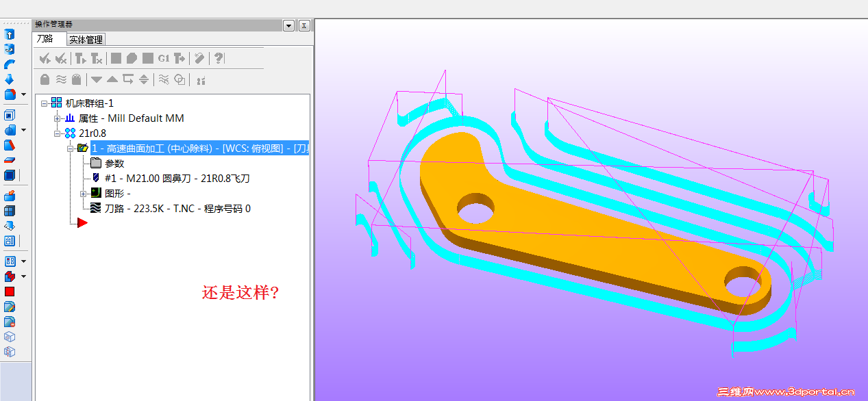Expand the 图形 geometry node
Screen dimensions: 868x401
coord(84,194)
